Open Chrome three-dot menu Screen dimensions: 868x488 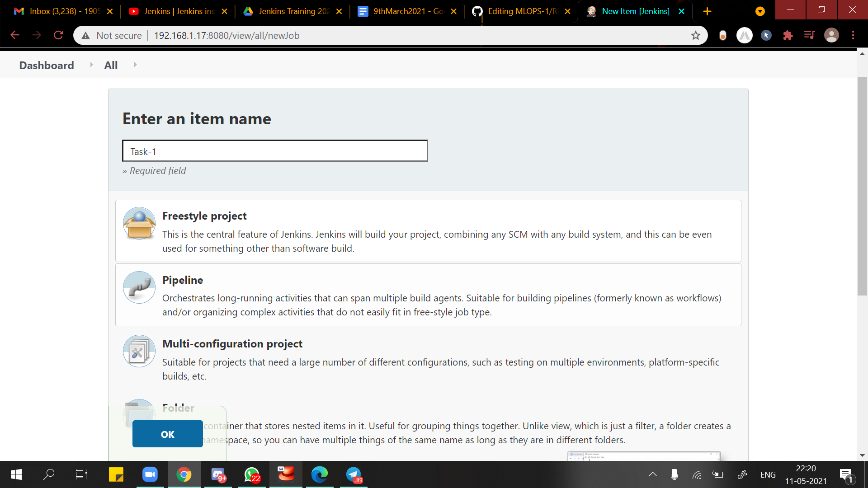tap(853, 35)
